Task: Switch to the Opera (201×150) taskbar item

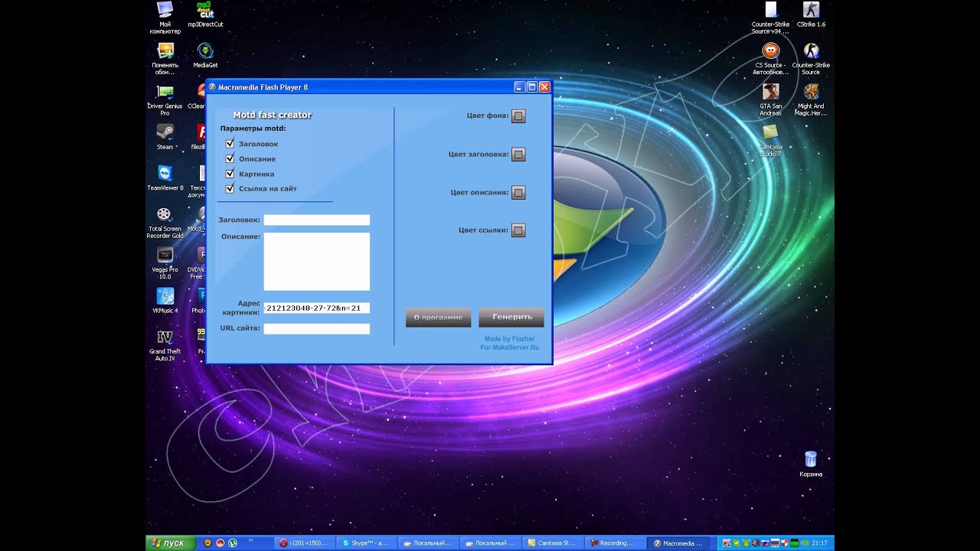Action: 304,543
